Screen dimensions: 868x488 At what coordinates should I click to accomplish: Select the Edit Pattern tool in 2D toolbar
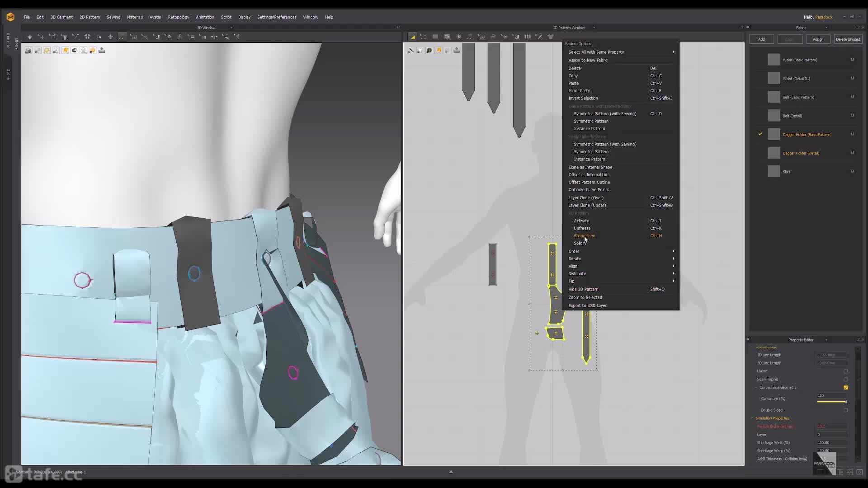(x=412, y=37)
